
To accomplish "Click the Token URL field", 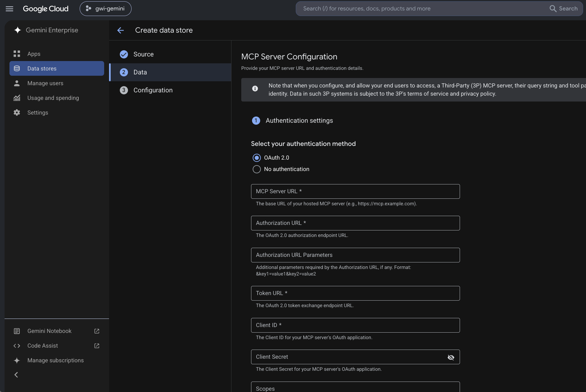I will [355, 293].
